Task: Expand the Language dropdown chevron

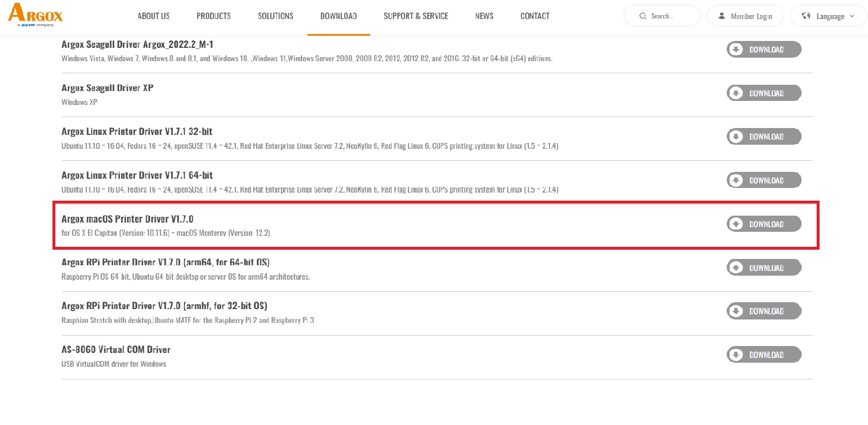Action: 852,16
